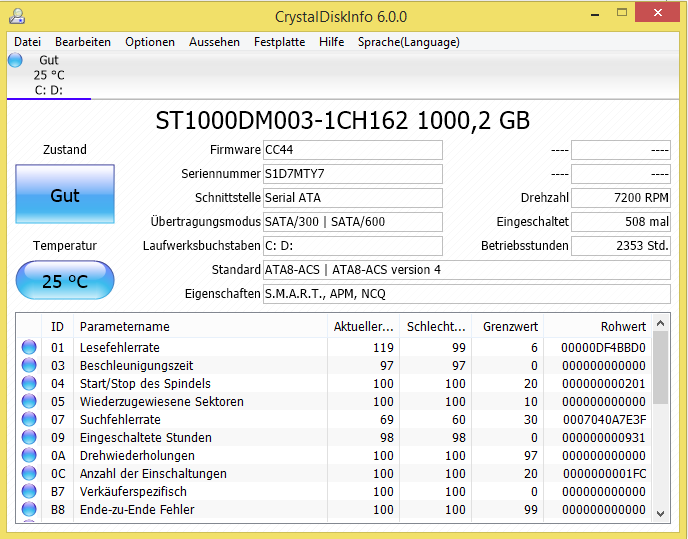Open the Sprache(Language) menu
The height and width of the screenshot is (539, 688).
409,42
